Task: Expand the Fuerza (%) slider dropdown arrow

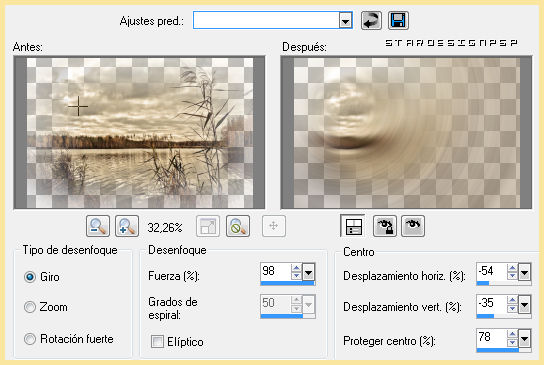Action: point(308,272)
